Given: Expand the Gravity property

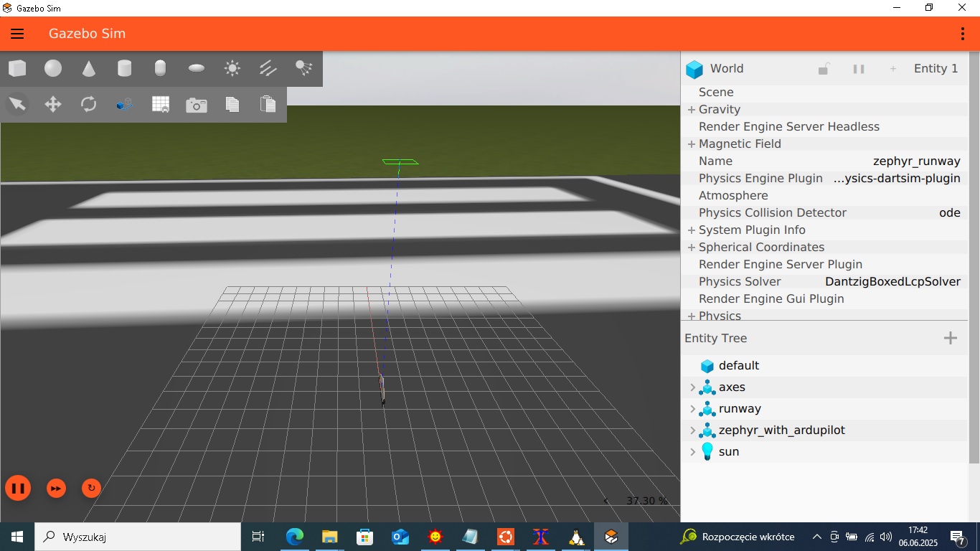Looking at the screenshot, I should [690, 109].
